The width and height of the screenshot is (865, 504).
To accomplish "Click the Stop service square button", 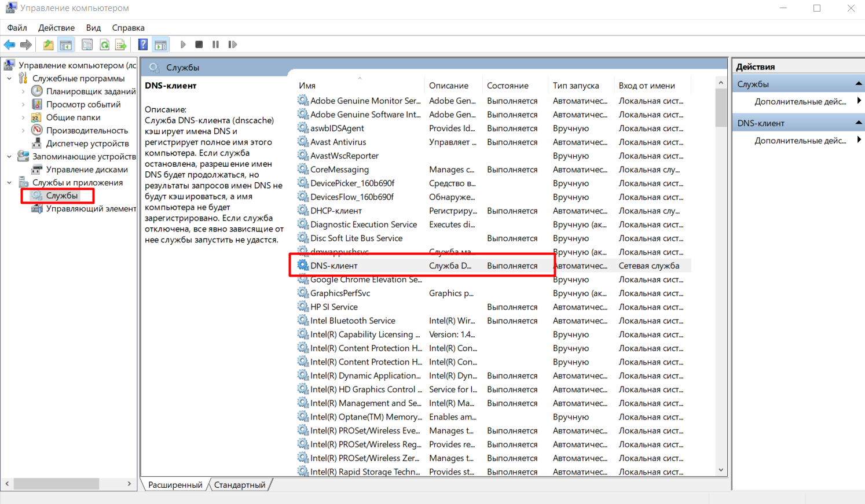I will point(199,45).
